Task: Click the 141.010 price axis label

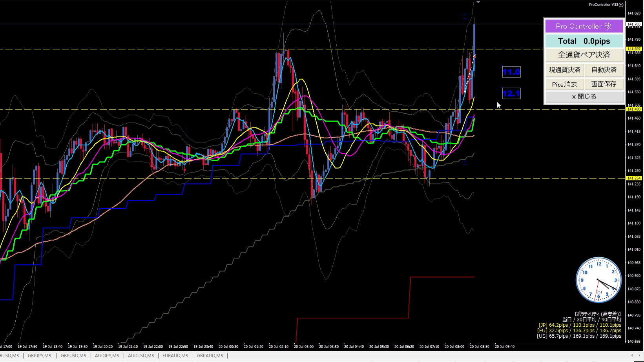Action: click(x=634, y=249)
